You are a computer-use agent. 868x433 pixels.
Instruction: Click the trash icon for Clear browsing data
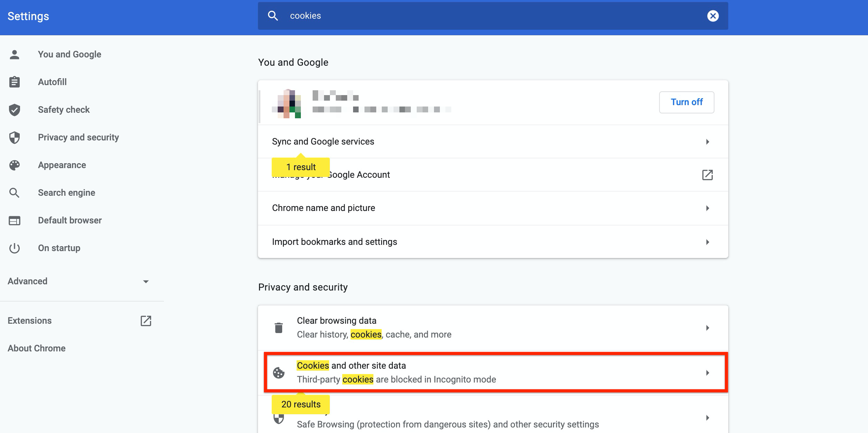(279, 328)
